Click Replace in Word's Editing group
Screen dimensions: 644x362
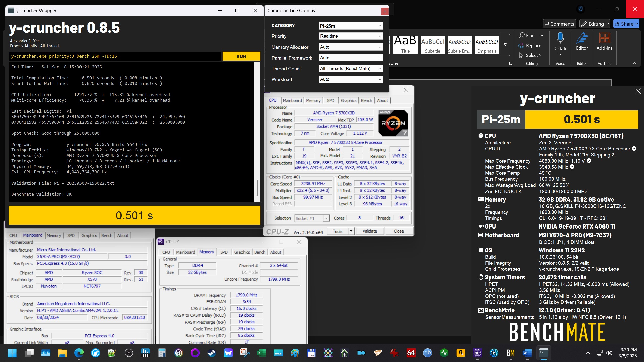click(x=530, y=46)
